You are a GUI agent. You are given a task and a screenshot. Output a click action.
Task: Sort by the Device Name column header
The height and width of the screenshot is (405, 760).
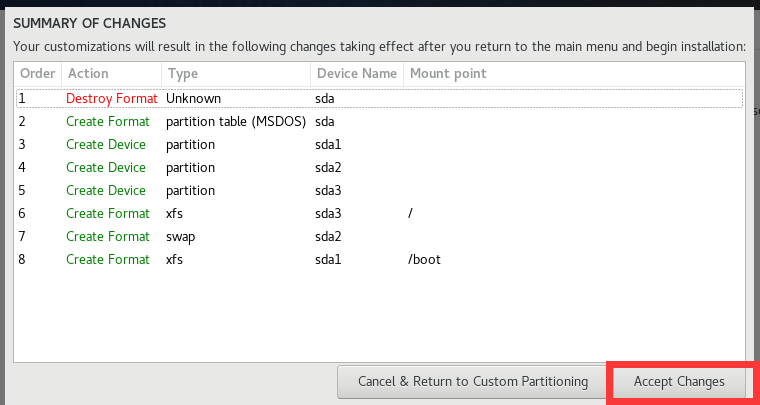point(356,73)
